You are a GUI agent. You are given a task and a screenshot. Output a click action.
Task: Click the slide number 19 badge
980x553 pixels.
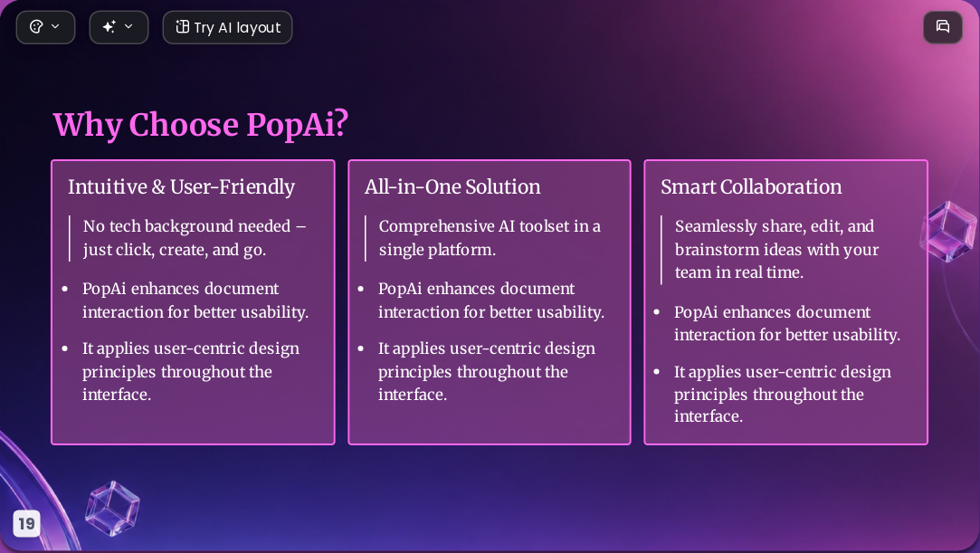(x=26, y=523)
